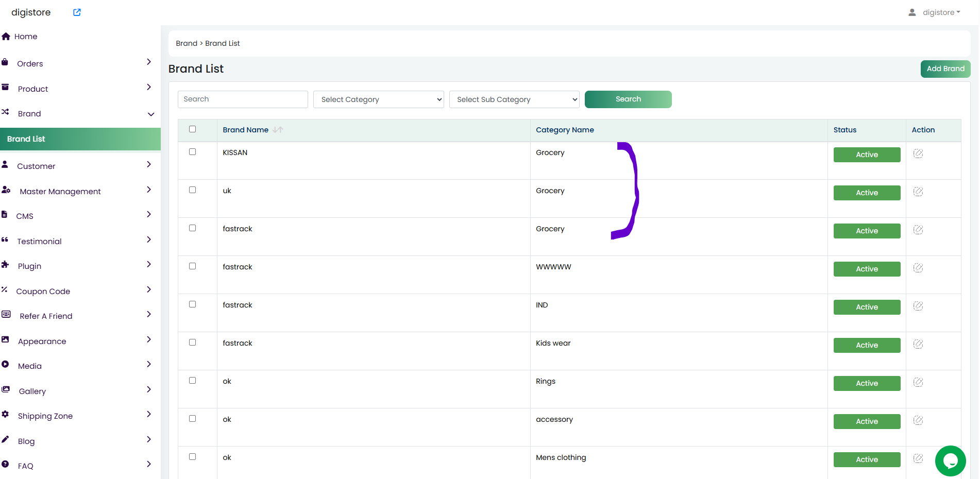
Task: Click the user avatar icon in header
Action: tap(912, 12)
